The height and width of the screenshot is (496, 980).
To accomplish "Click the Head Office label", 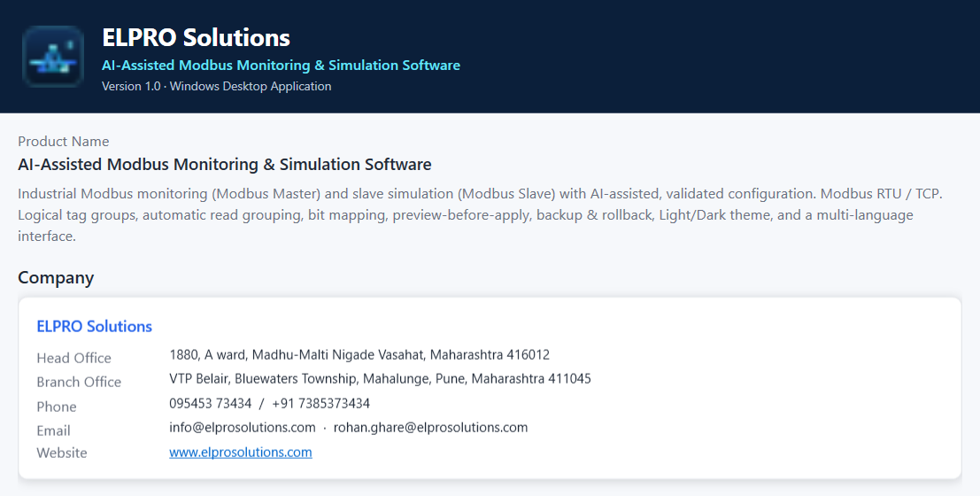I will (73, 358).
